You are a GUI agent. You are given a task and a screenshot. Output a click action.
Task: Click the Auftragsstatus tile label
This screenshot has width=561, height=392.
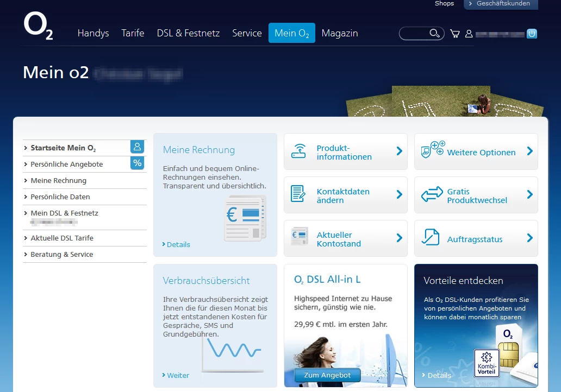click(x=475, y=239)
